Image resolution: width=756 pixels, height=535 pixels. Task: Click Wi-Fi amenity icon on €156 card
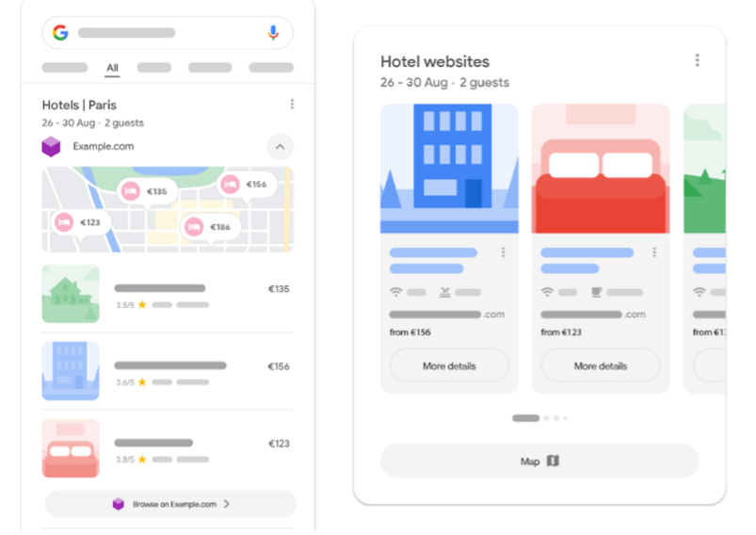tap(395, 292)
